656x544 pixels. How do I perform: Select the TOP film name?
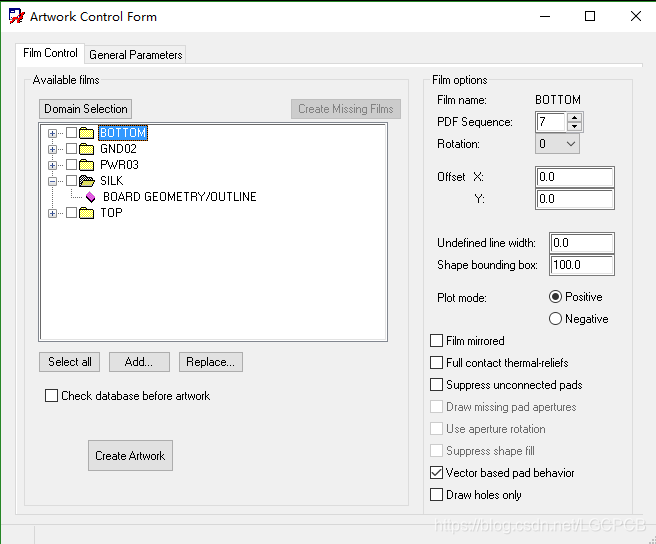111,213
